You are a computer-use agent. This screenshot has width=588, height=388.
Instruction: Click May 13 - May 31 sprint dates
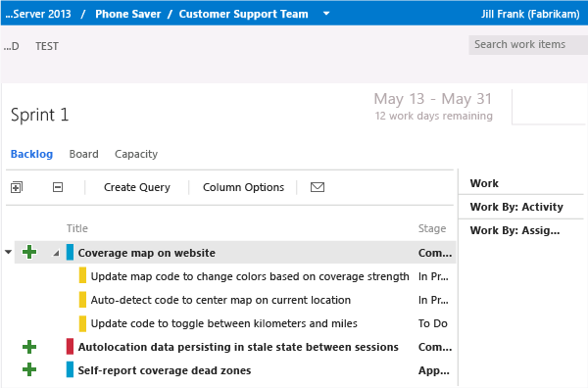[433, 99]
